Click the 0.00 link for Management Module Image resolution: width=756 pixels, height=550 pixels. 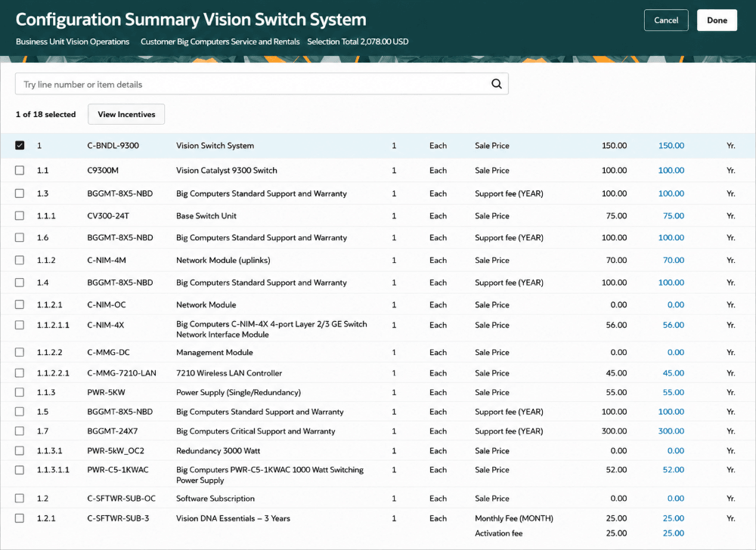point(675,353)
